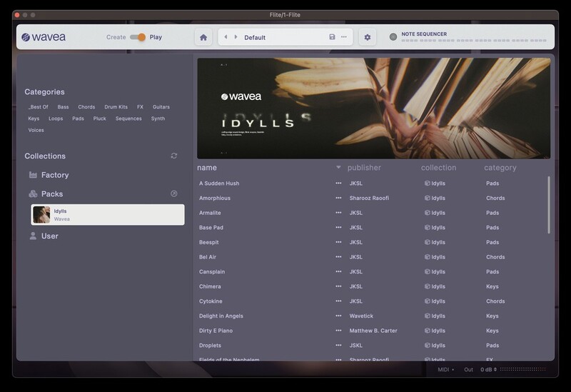Open options for Cansplain preset
The height and width of the screenshot is (392, 571).
(x=338, y=272)
